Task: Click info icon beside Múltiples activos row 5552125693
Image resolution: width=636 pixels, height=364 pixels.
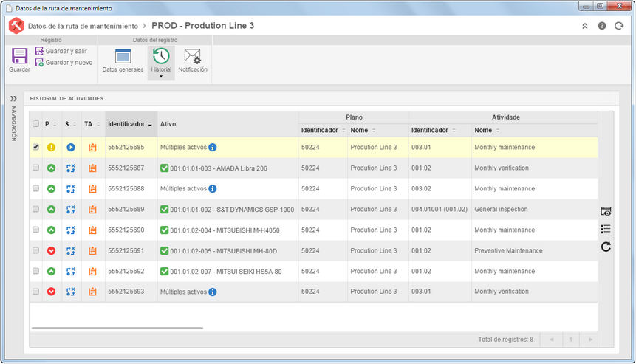Action: click(213, 292)
